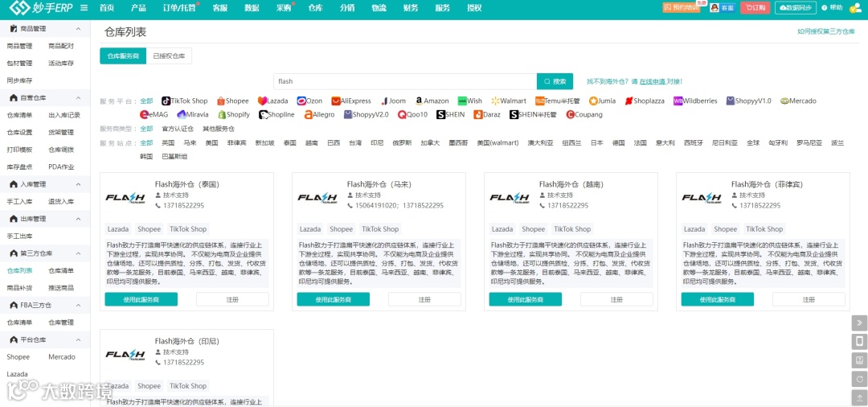The width and height of the screenshot is (868, 407).
Task: Click 注册 on Flash海外仓(马来) card
Action: coord(424,299)
